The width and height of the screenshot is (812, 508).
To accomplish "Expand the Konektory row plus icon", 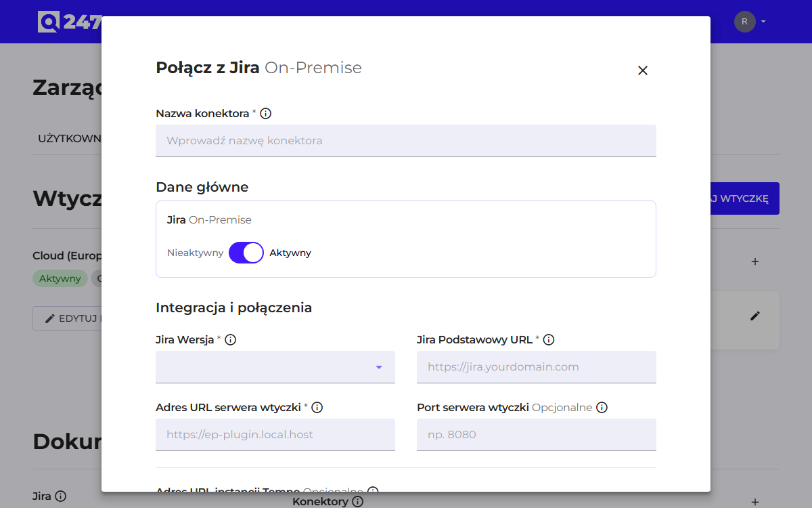I will 755,502.
